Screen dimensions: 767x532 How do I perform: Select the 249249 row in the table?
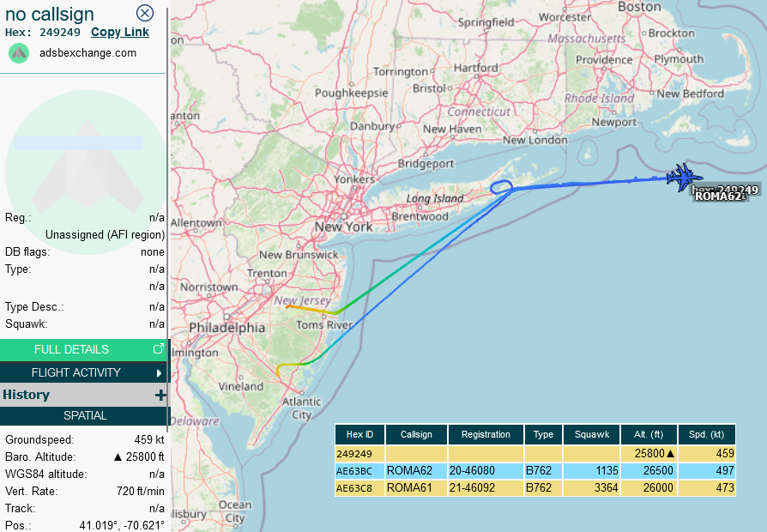(535, 454)
